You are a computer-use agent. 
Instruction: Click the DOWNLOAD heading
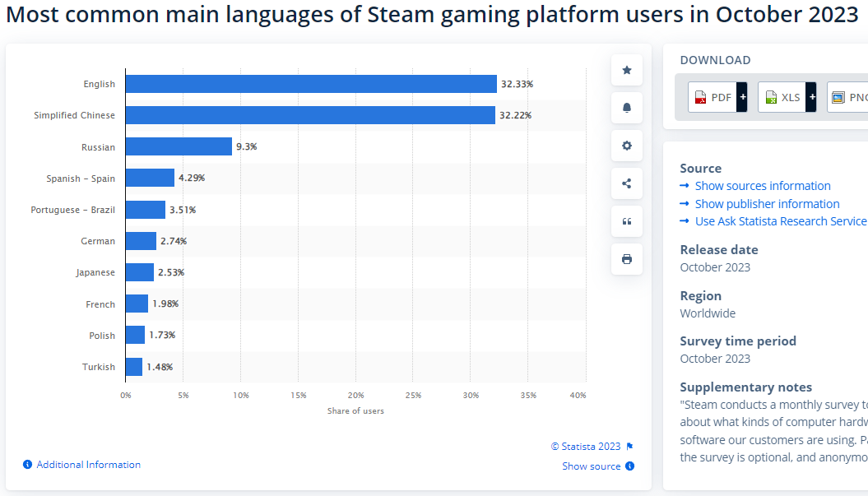click(715, 60)
